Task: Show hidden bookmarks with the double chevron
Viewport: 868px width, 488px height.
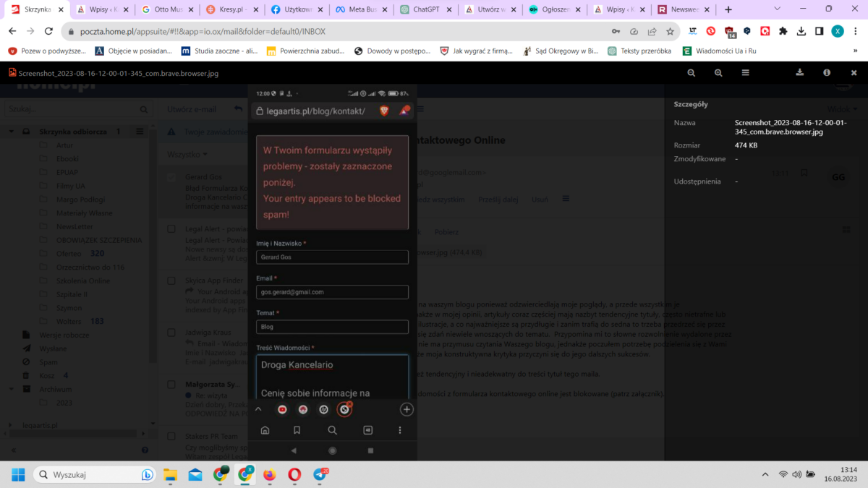Action: pyautogui.click(x=855, y=51)
